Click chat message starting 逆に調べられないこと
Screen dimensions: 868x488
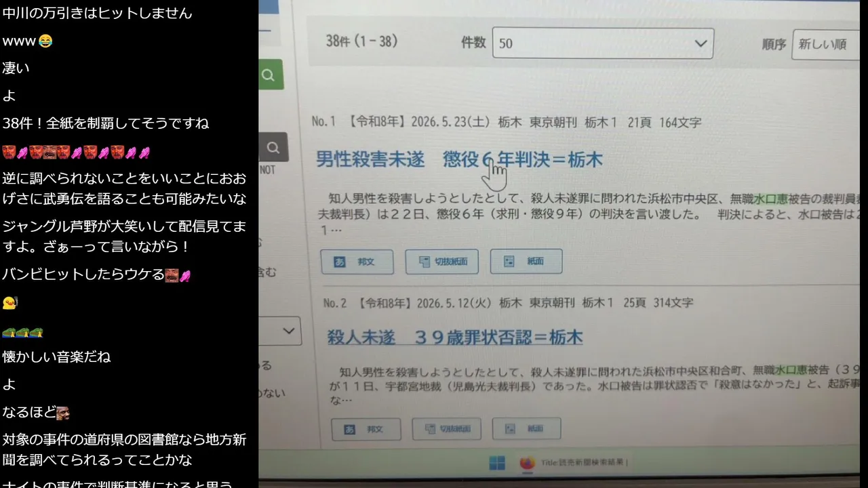[x=124, y=188]
